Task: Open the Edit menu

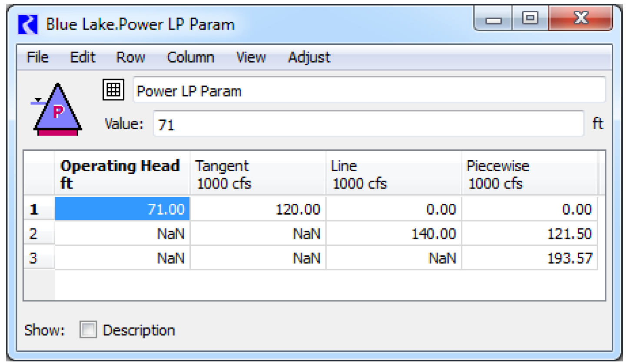Action: pyautogui.click(x=83, y=57)
